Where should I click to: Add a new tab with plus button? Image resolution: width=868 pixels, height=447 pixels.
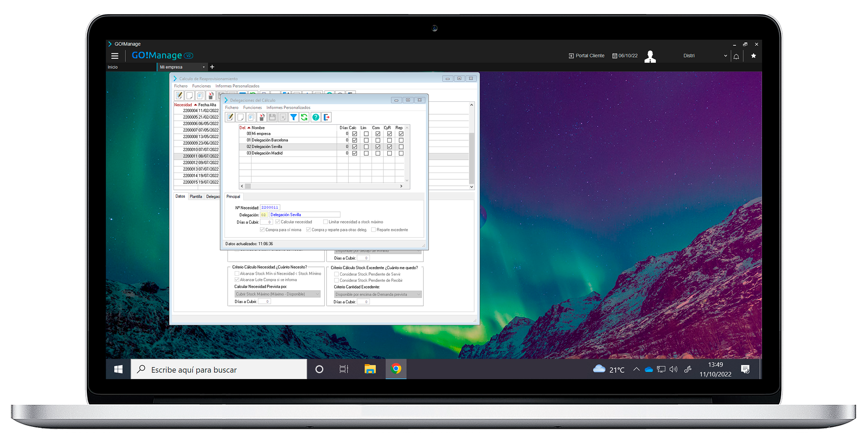[x=212, y=67]
